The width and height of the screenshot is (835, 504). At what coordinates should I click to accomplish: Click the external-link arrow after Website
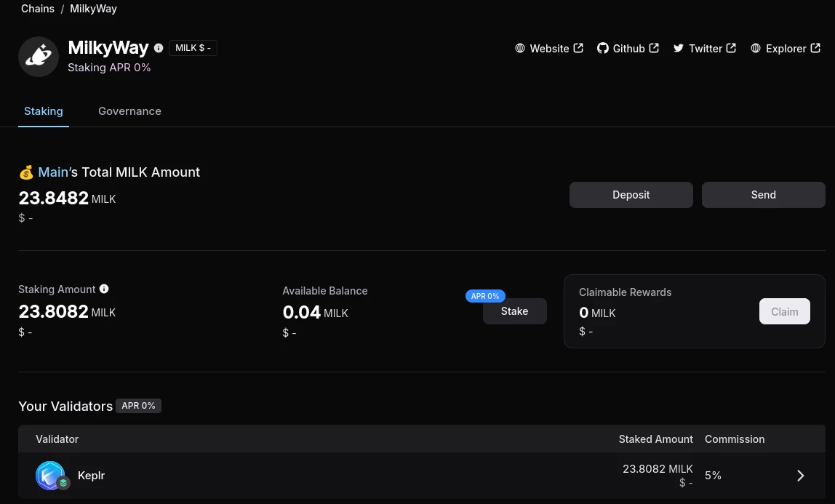coord(578,48)
